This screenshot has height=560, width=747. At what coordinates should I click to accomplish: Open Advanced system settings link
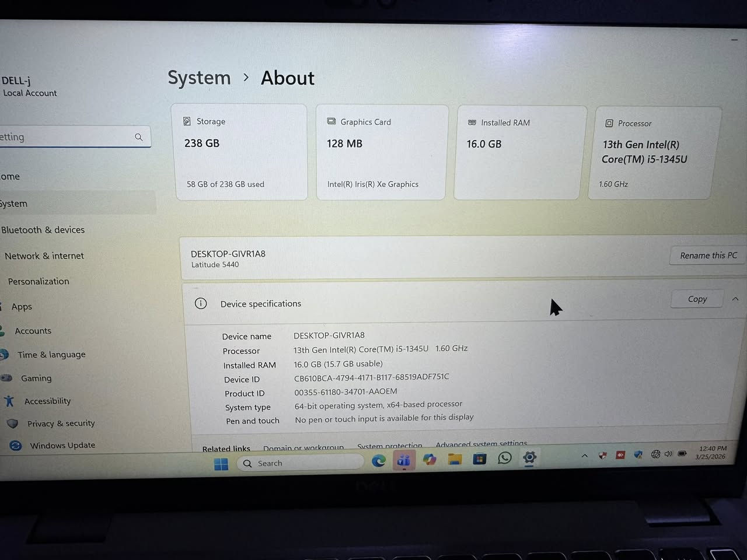pyautogui.click(x=481, y=444)
